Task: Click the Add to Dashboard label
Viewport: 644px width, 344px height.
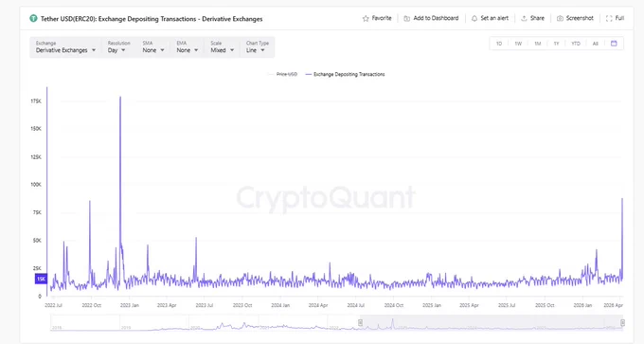Action: [436, 19]
